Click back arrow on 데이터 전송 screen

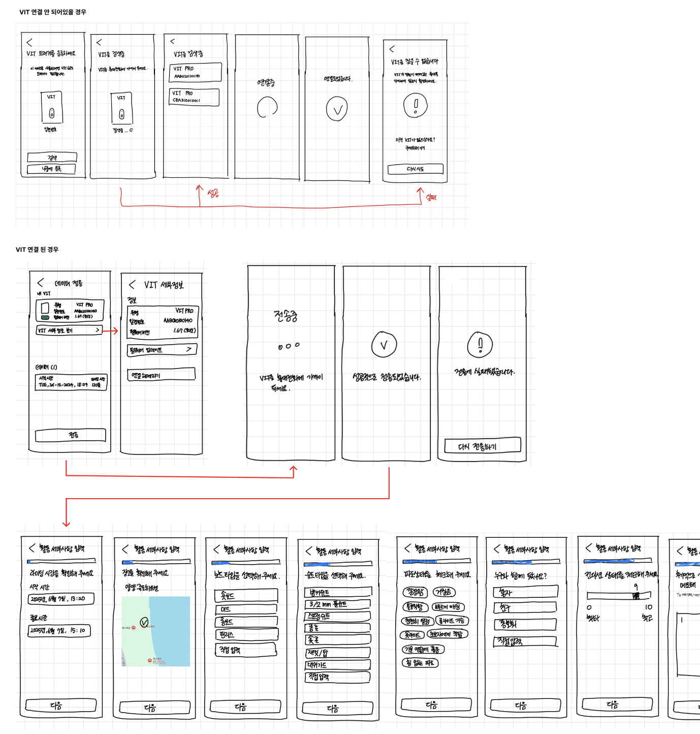41,283
